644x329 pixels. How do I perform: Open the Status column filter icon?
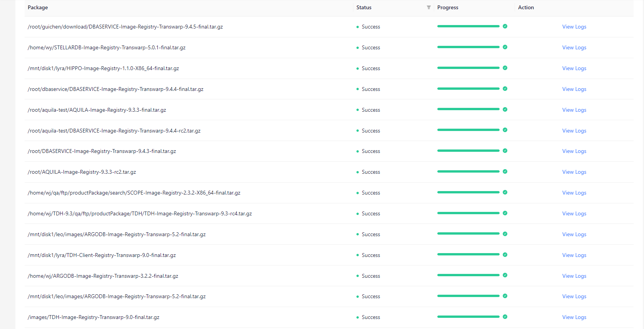pyautogui.click(x=429, y=7)
